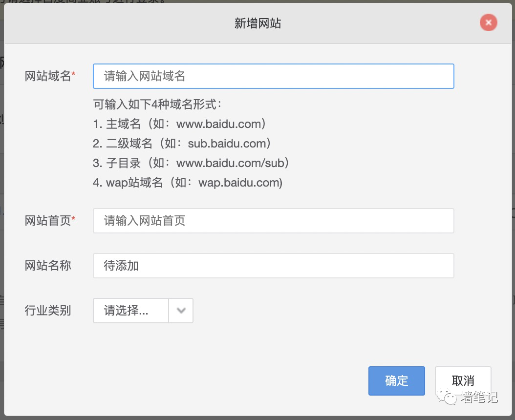Click the 新增网站 dialog title
515x420 pixels.
point(257,23)
